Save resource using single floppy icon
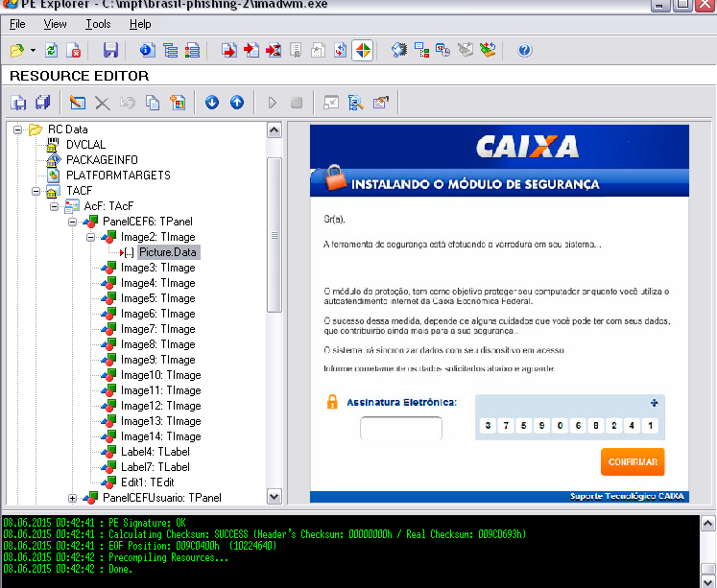Image resolution: width=717 pixels, height=588 pixels. [x=18, y=103]
